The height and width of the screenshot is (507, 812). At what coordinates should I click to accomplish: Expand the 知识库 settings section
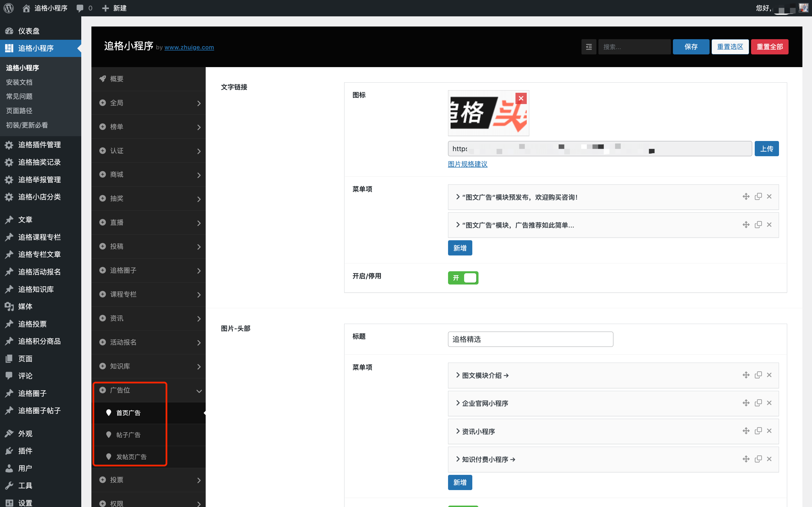coord(148,367)
